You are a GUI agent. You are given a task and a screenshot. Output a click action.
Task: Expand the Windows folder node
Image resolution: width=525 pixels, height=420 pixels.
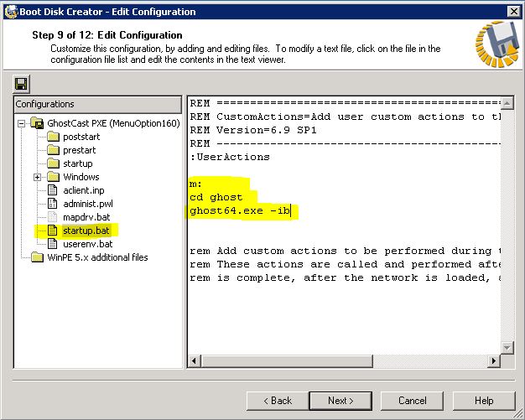tap(37, 177)
